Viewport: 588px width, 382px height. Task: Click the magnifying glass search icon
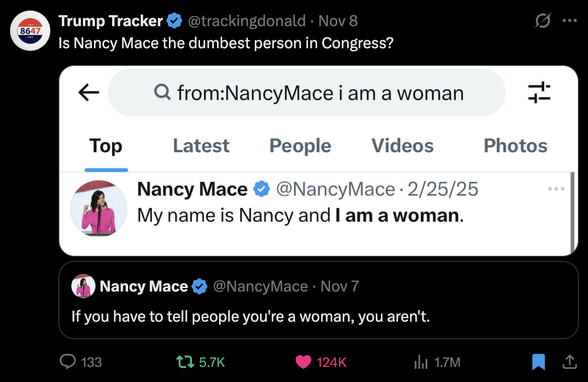pos(162,92)
